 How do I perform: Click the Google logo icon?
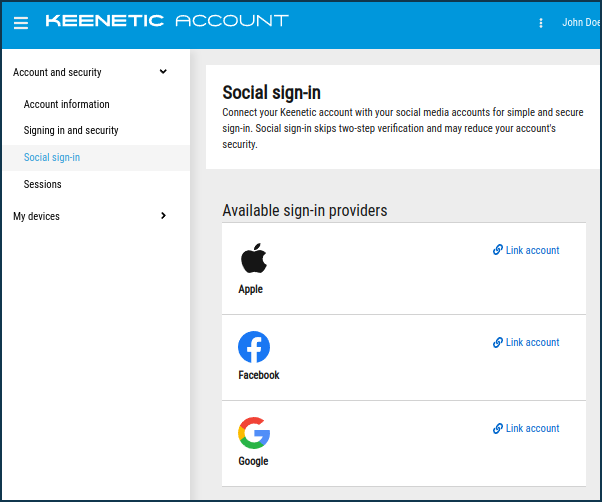(x=254, y=433)
